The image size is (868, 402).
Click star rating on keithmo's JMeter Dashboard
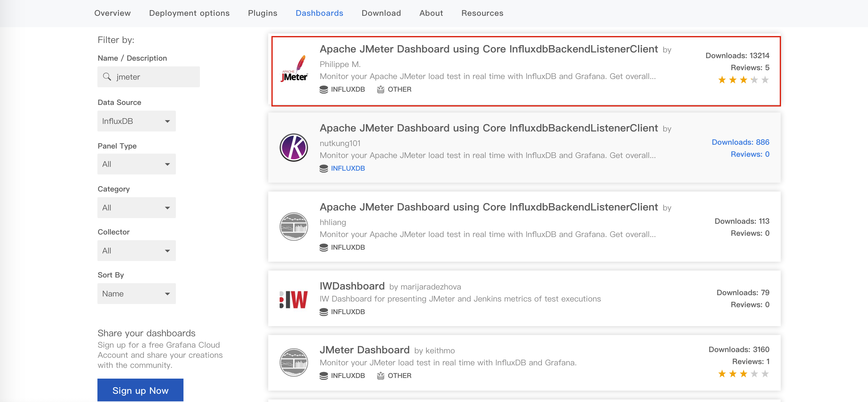coord(743,374)
